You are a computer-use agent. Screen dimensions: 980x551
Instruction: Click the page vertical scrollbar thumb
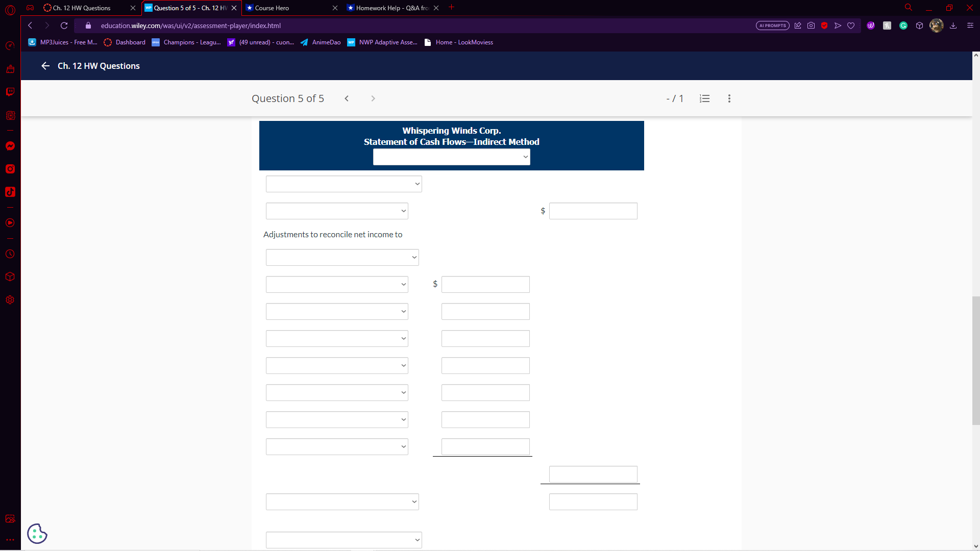[975, 360]
